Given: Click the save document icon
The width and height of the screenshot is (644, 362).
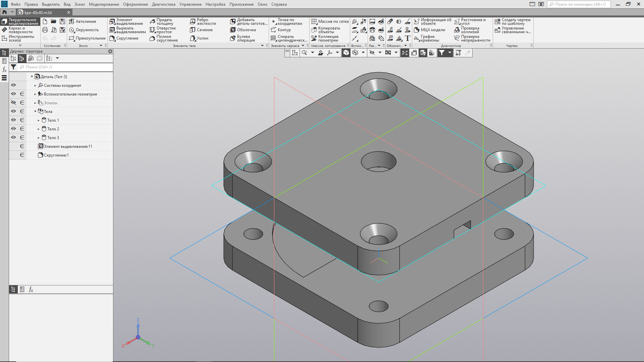Looking at the screenshot, I should tap(62, 21).
